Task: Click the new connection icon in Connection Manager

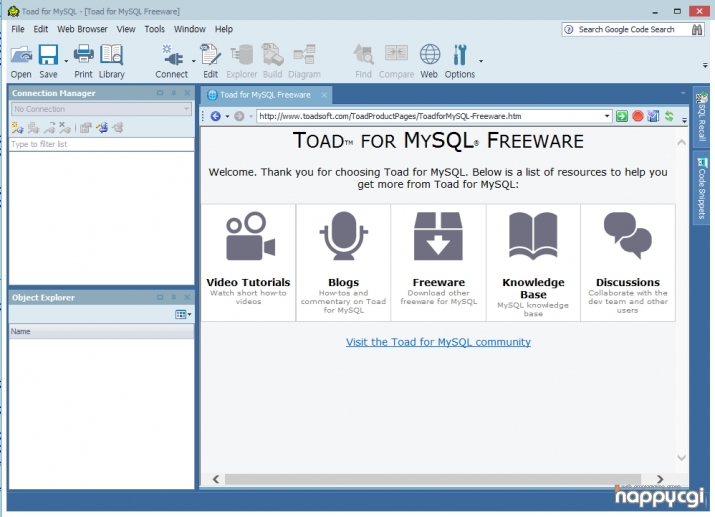Action: (x=17, y=128)
